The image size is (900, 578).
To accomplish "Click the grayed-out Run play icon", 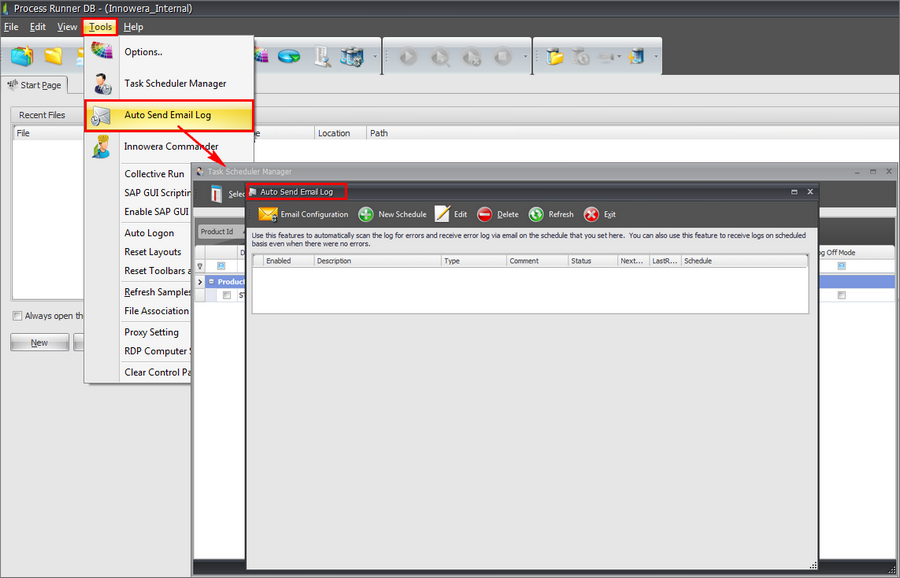I will (x=408, y=56).
